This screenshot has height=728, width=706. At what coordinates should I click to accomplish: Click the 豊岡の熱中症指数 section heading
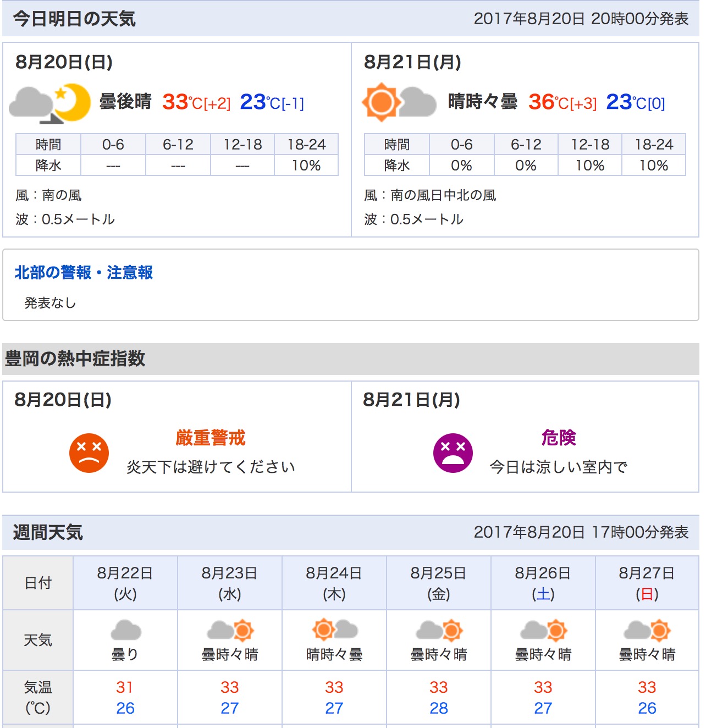75,359
